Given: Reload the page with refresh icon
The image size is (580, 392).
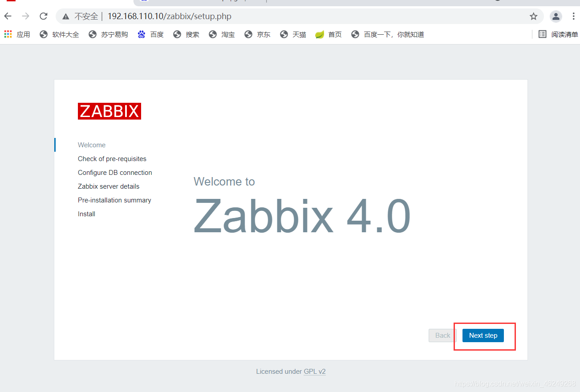Looking at the screenshot, I should click(x=43, y=16).
